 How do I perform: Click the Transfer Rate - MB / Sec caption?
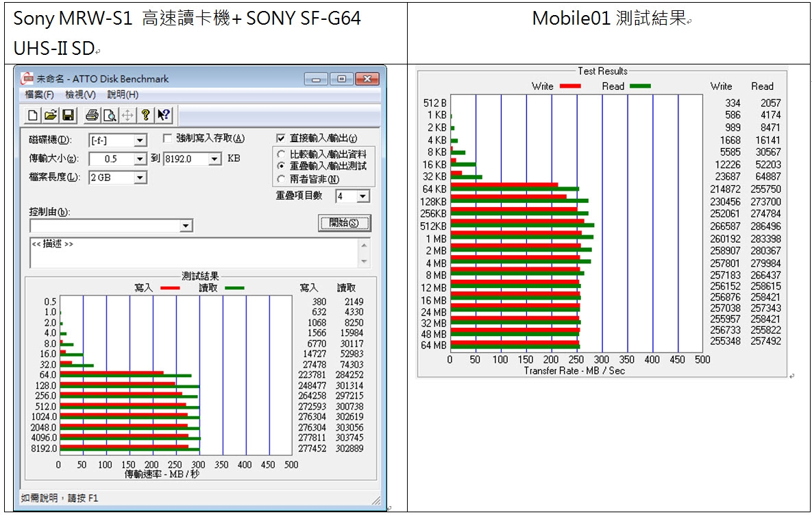(x=574, y=371)
